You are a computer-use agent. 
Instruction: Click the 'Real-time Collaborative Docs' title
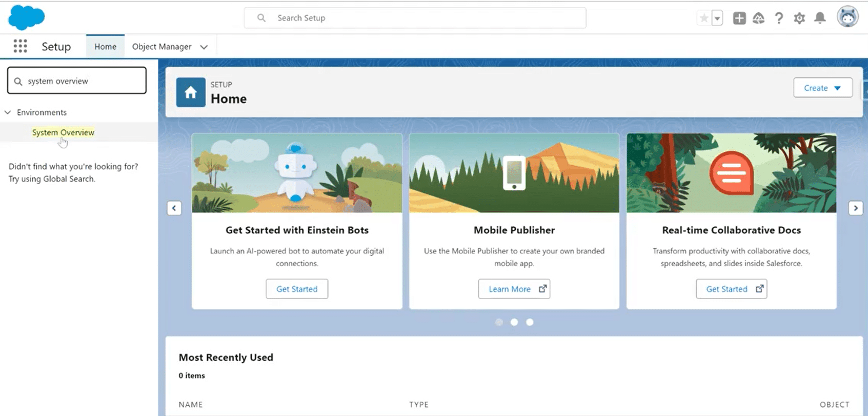point(732,230)
